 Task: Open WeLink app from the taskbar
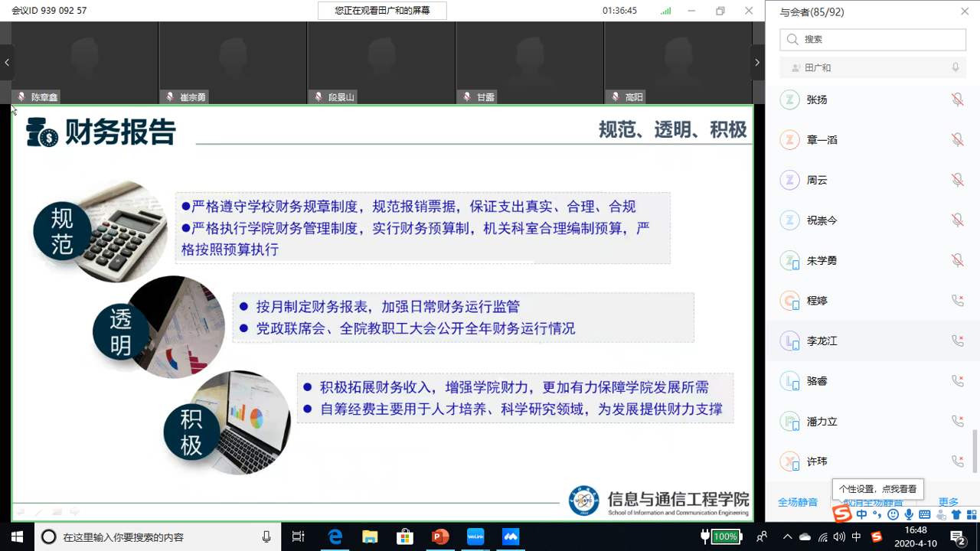pyautogui.click(x=475, y=536)
